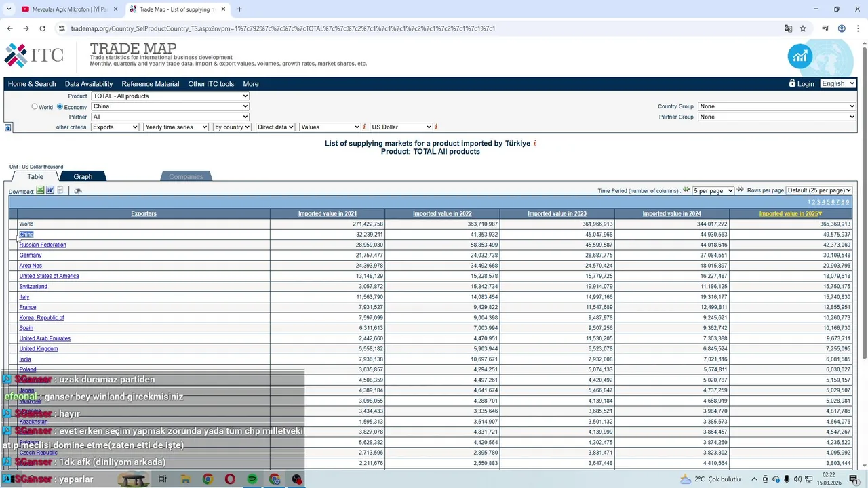The image size is (868, 488).
Task: Click the small save-criteria icon at left edge
Action: tap(7, 127)
